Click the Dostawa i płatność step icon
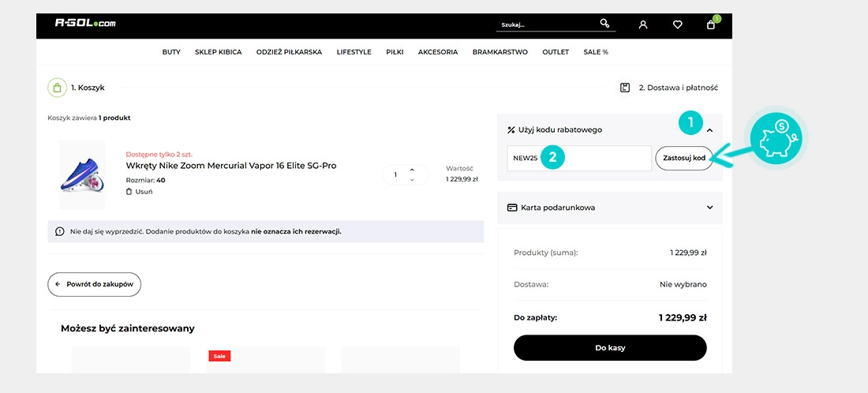 click(x=625, y=88)
